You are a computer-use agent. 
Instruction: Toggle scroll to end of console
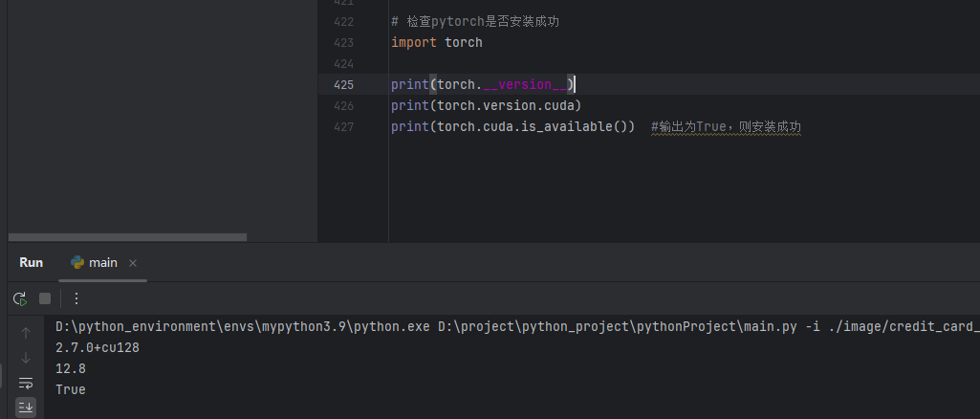pos(26,408)
